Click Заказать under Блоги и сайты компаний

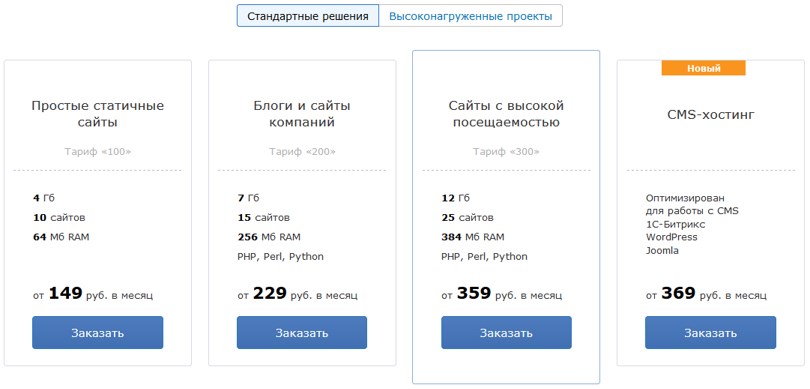click(302, 333)
